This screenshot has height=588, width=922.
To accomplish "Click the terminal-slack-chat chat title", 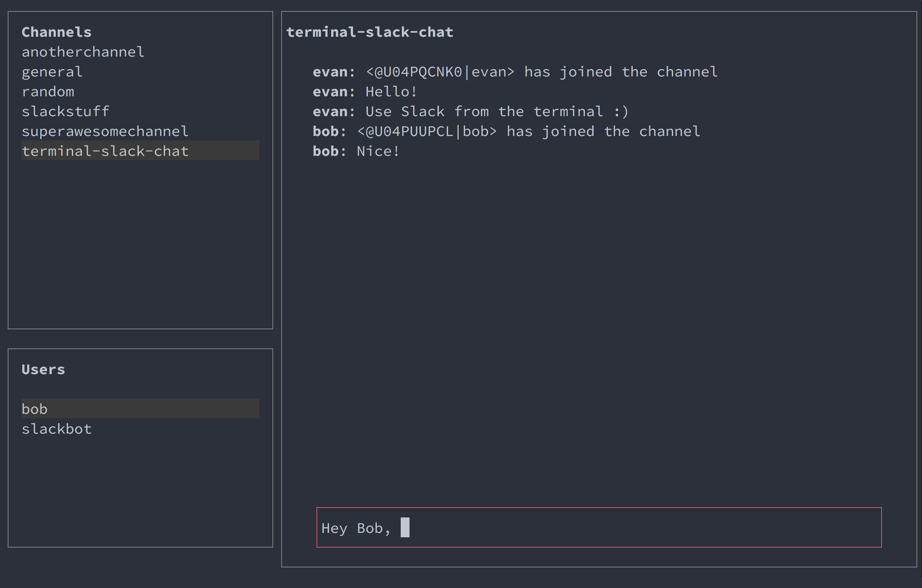I will point(369,32).
